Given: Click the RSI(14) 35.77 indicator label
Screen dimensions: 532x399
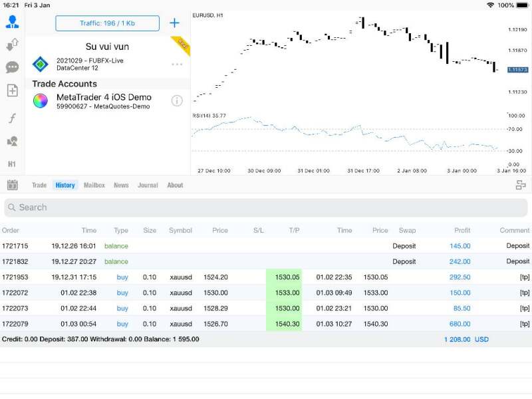Looking at the screenshot, I should click(209, 116).
